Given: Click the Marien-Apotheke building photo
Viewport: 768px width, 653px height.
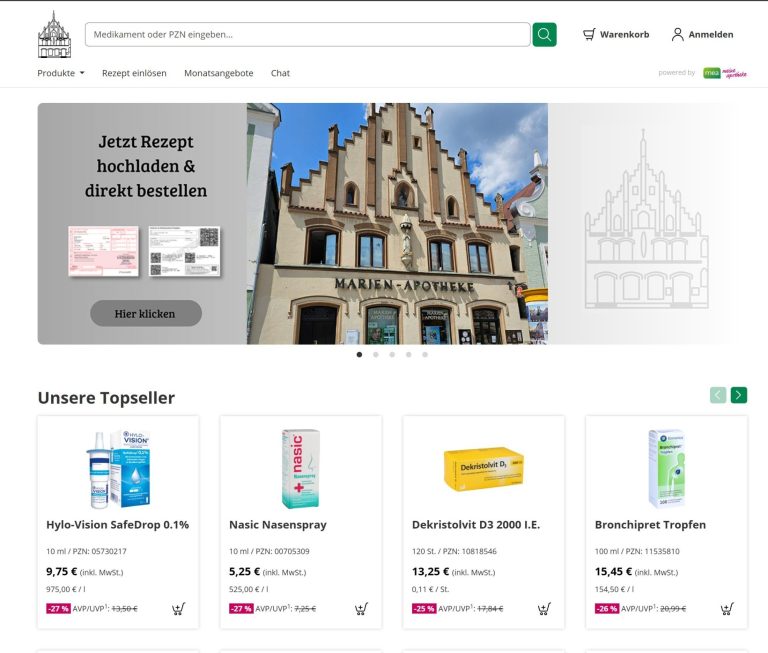Looking at the screenshot, I should (x=397, y=223).
